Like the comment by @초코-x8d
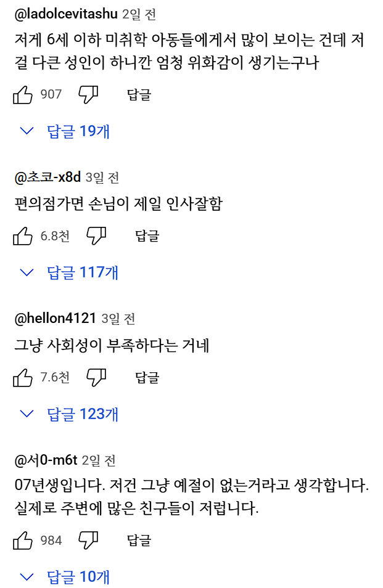 click(x=23, y=235)
